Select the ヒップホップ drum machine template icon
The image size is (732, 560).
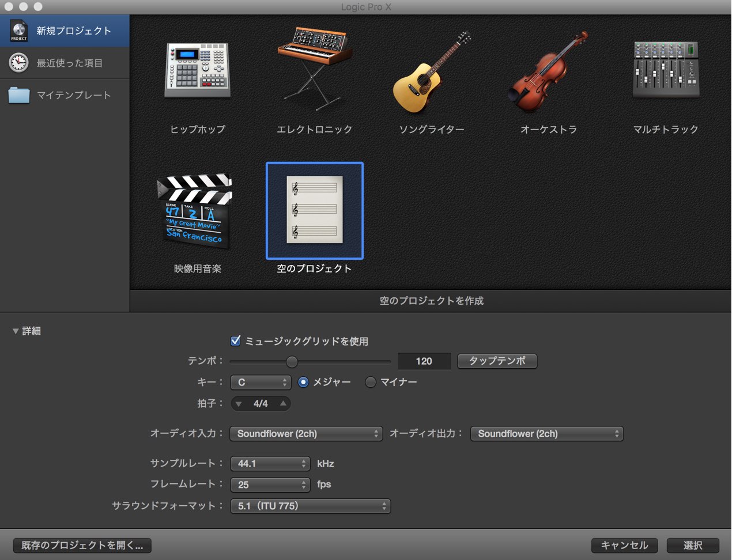click(x=198, y=70)
